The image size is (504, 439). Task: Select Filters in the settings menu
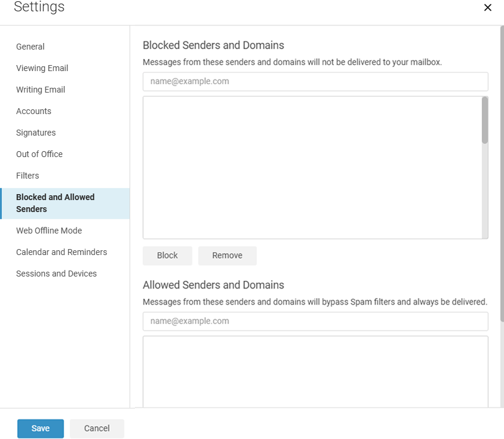click(27, 176)
